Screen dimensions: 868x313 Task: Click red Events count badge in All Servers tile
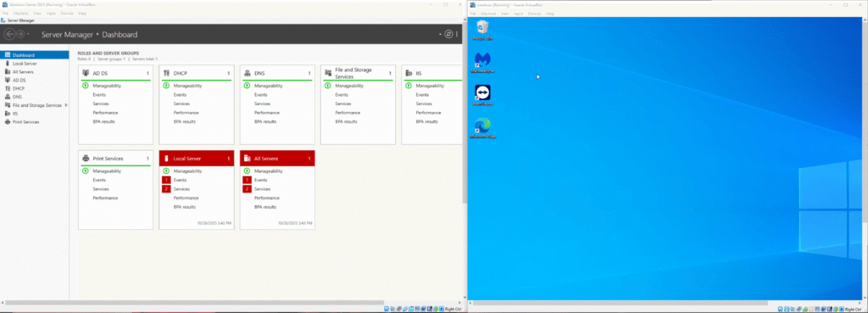[x=247, y=180]
